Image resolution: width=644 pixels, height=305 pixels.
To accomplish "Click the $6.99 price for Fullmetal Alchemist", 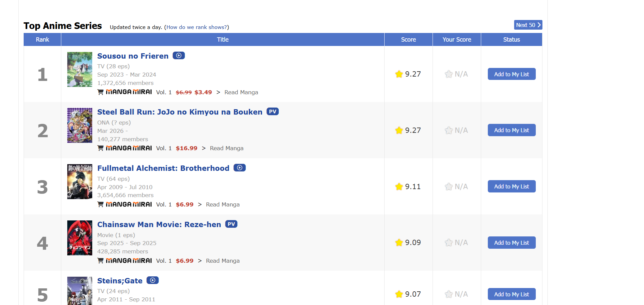I will click(184, 204).
